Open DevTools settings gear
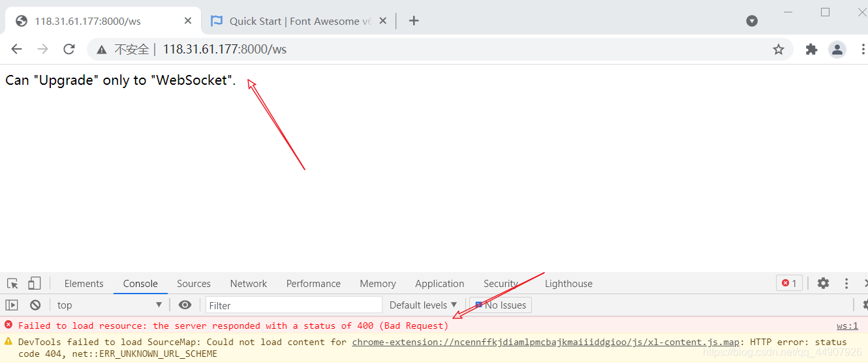868x364 pixels. tap(823, 283)
